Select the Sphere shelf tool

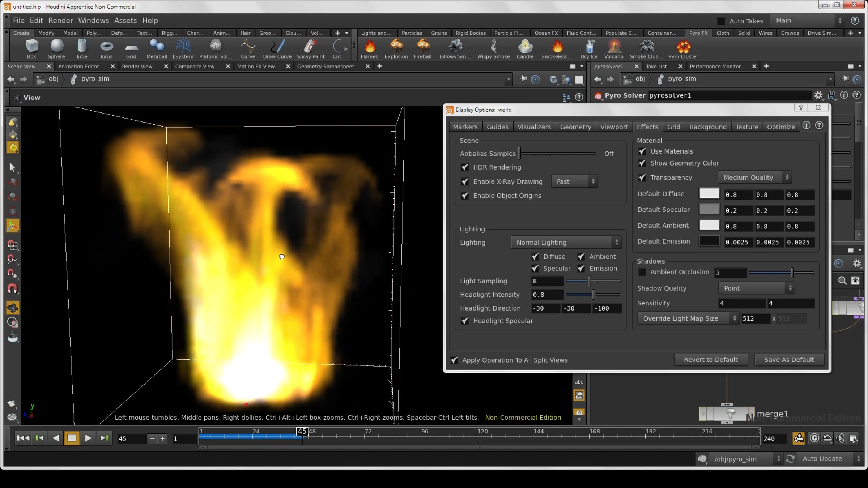click(x=56, y=49)
